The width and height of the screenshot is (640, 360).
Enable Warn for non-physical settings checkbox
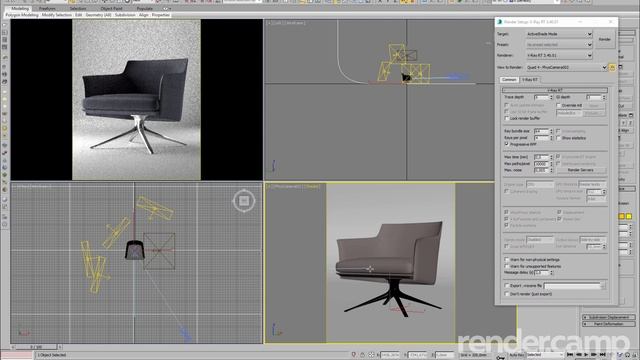tap(507, 260)
